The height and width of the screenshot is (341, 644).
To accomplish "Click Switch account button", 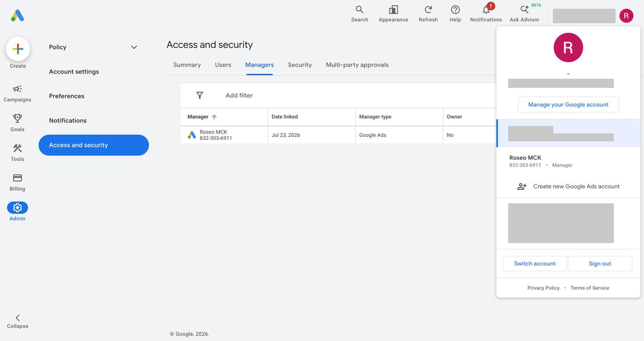I will click(x=535, y=263).
